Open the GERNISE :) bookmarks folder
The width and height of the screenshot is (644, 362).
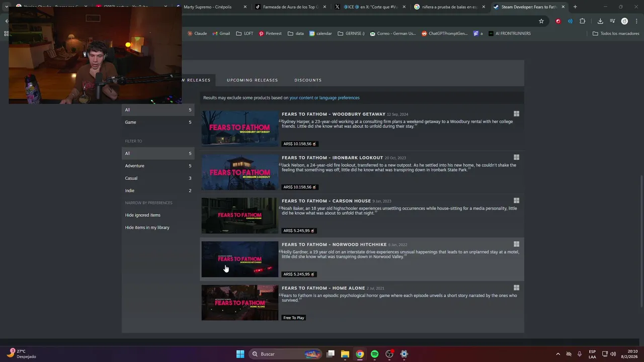pos(351,34)
